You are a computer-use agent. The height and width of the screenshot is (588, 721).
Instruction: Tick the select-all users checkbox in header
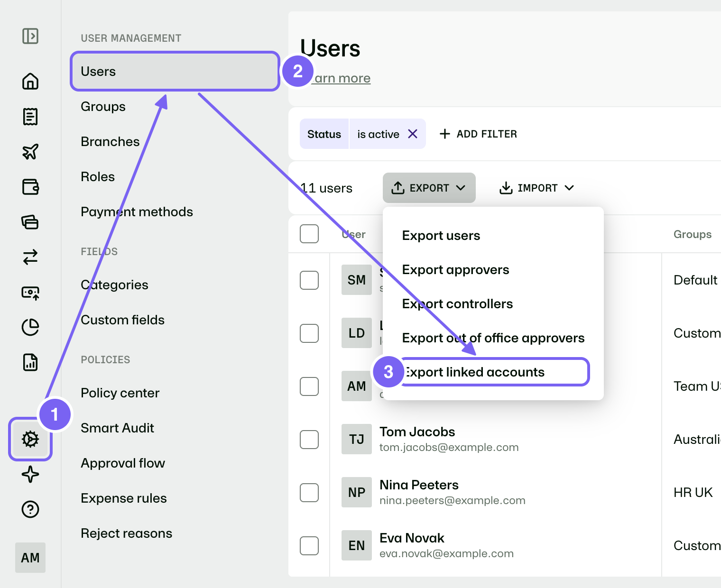click(309, 234)
